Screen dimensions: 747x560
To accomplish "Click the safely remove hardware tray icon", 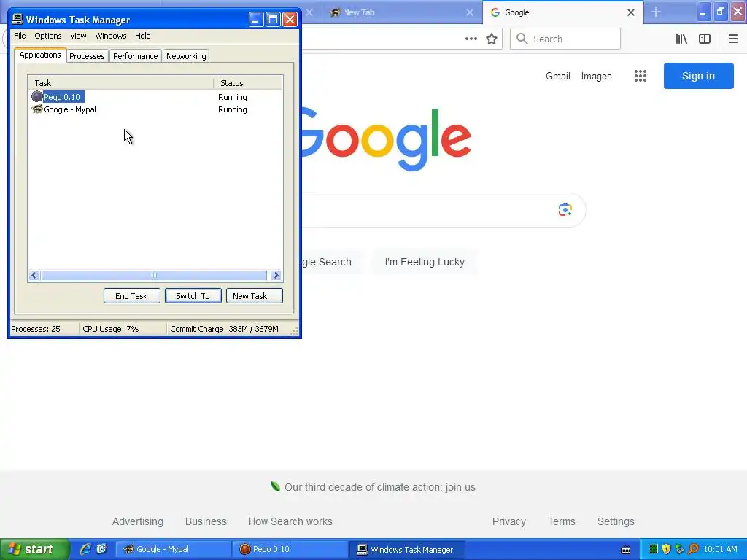I will pos(679,549).
